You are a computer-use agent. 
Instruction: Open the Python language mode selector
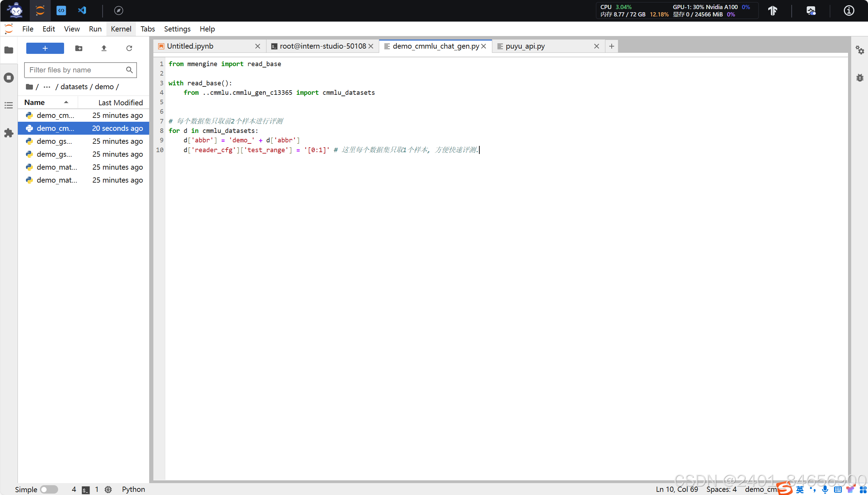(133, 489)
